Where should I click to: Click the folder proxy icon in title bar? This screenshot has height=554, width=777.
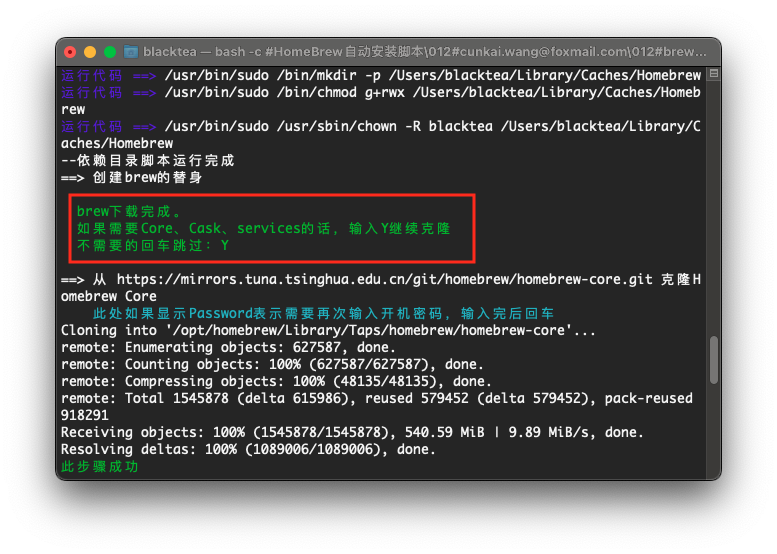coord(131,52)
